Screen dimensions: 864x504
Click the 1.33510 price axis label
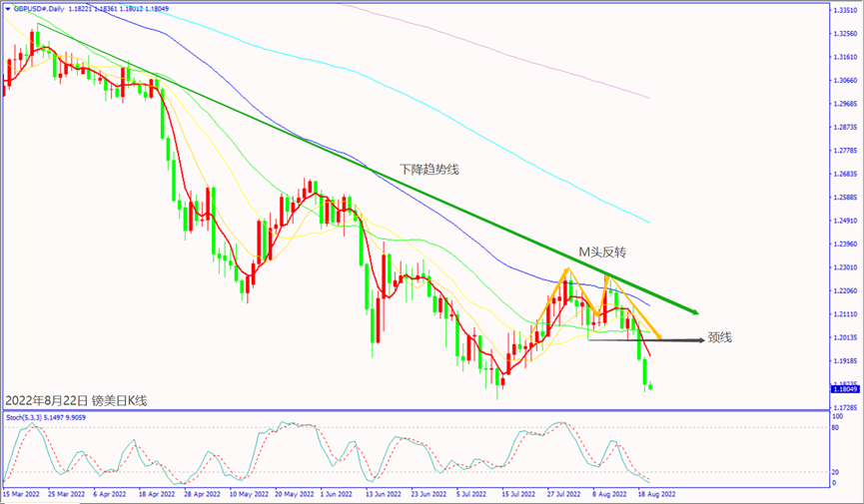coord(844,10)
